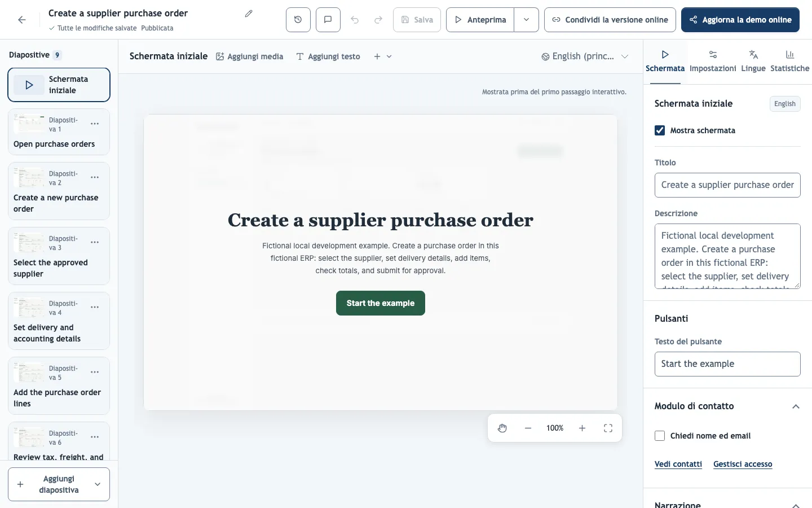
Task: Click the Start the example button
Action: (381, 303)
